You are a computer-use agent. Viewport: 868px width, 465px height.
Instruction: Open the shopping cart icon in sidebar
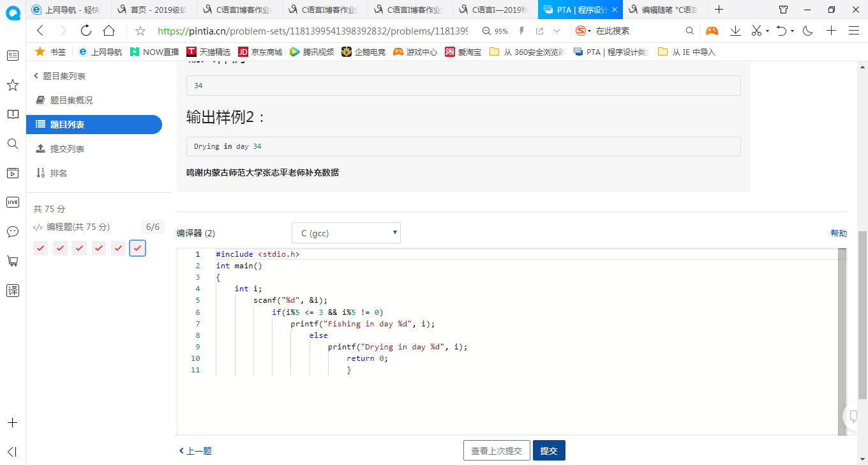(12, 261)
